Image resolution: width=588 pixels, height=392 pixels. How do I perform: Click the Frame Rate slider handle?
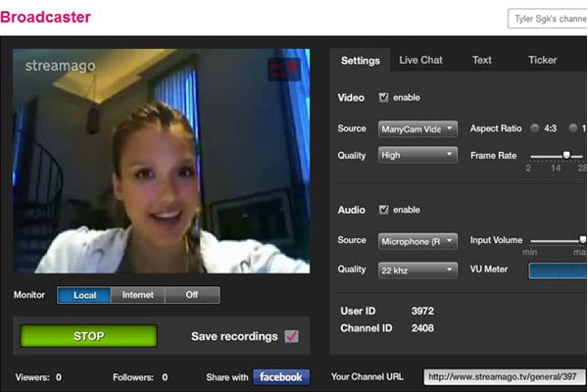click(x=566, y=155)
